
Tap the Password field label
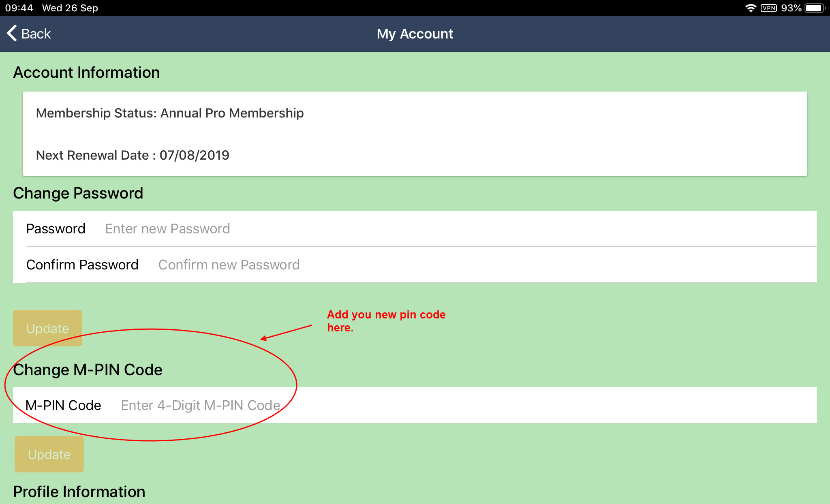tap(56, 229)
